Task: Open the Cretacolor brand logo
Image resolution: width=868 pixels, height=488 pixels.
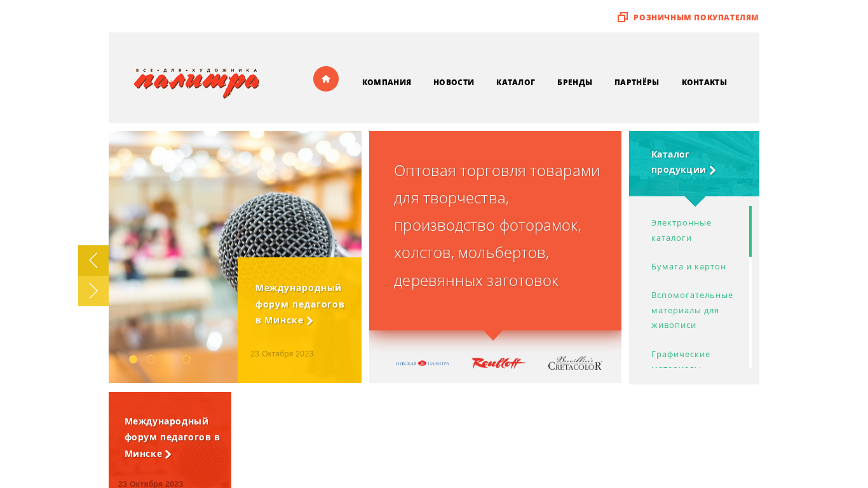Action: (575, 363)
